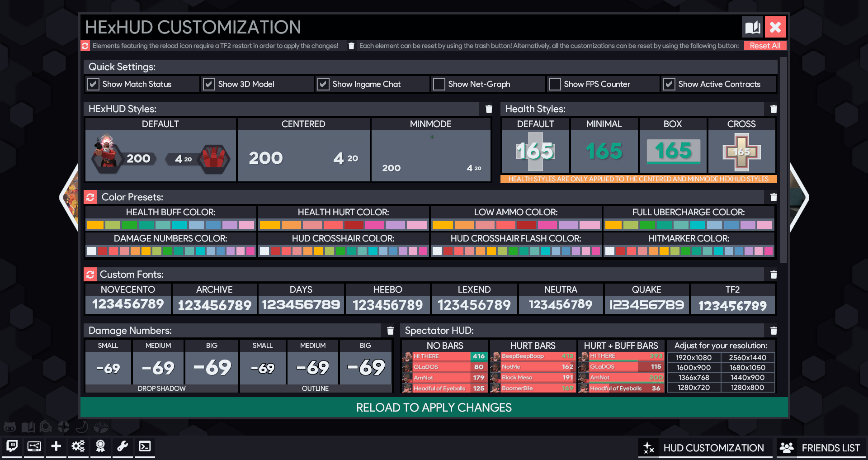Disable Show Ingame Chat checkbox
This screenshot has width=868, height=460.
point(323,84)
